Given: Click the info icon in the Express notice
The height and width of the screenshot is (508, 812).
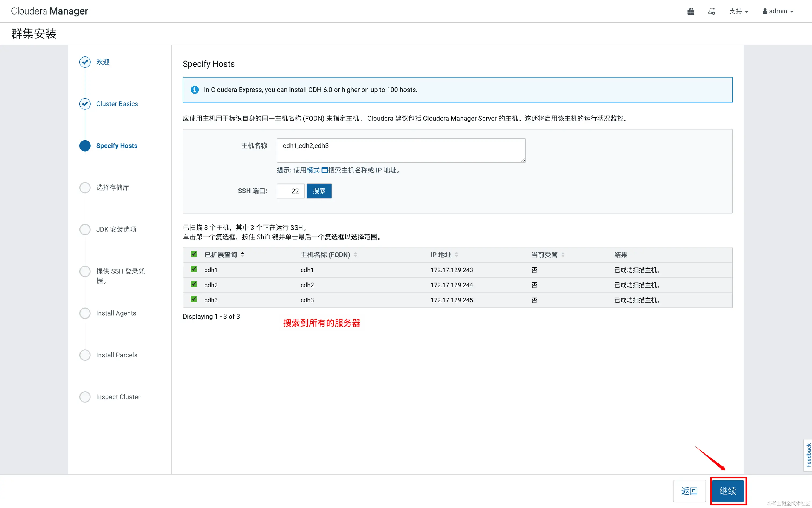Looking at the screenshot, I should click(195, 90).
